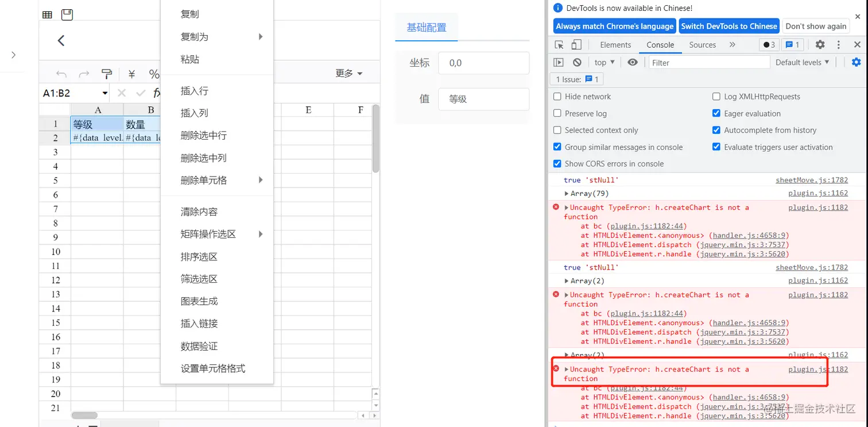Uncheck Show CORS errors in console
The width and height of the screenshot is (868, 427).
557,163
